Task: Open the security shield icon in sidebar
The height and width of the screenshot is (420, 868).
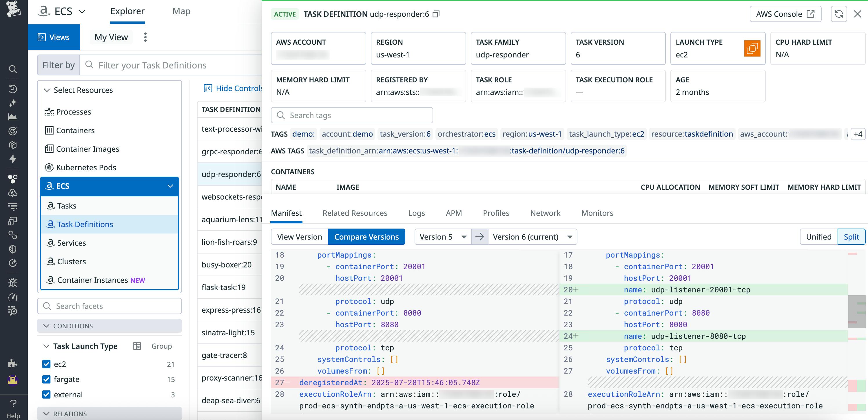Action: point(13,249)
